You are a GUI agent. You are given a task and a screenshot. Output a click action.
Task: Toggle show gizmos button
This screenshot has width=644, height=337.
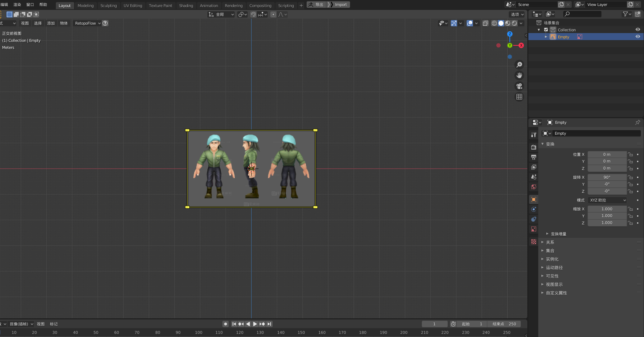tap(454, 23)
